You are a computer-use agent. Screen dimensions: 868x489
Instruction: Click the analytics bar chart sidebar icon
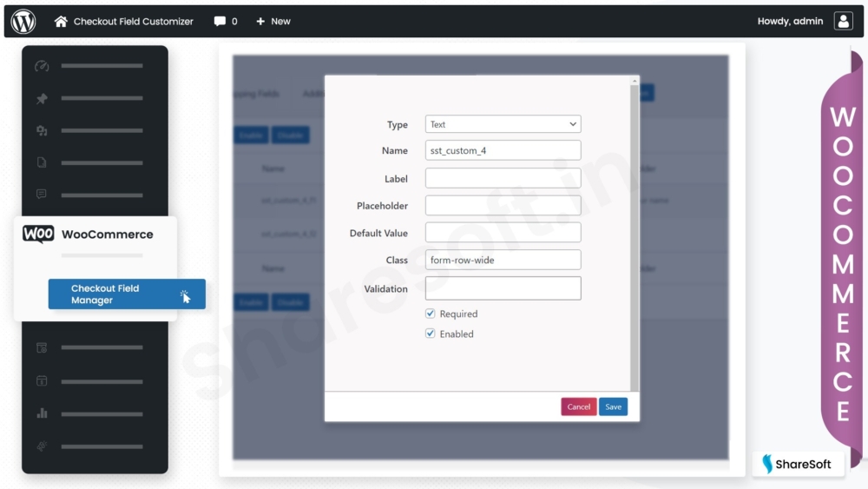(42, 413)
